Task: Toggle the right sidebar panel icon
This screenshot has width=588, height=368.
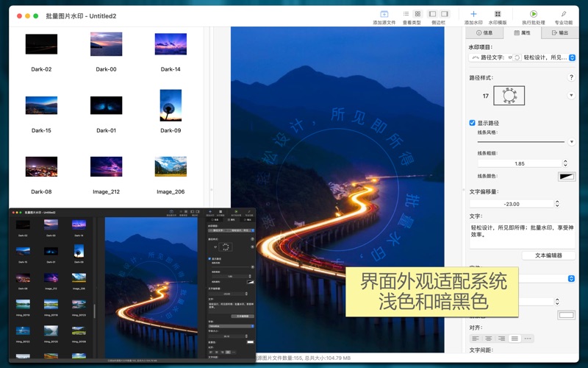Action: click(x=445, y=14)
